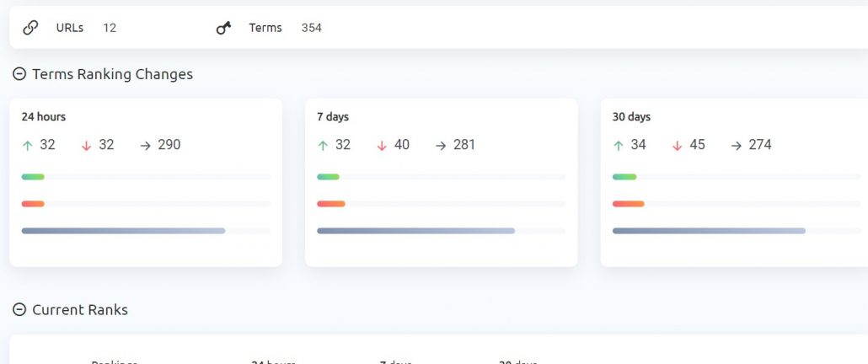This screenshot has height=364, width=868.
Task: Click the unchanged count 274
Action: click(760, 145)
